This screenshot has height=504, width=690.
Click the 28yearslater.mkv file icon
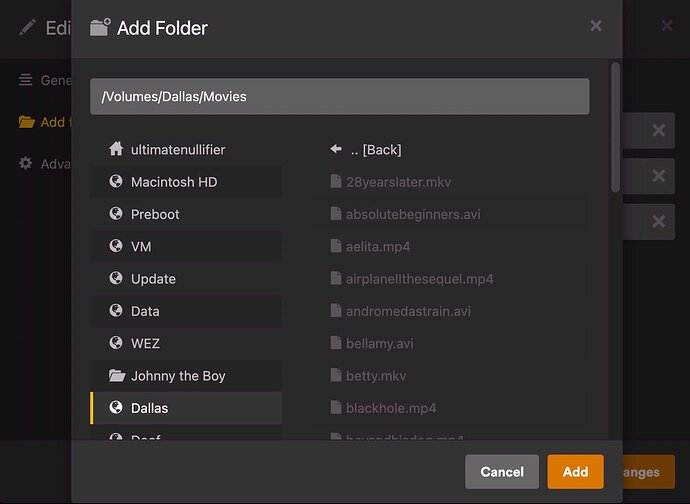click(x=336, y=181)
